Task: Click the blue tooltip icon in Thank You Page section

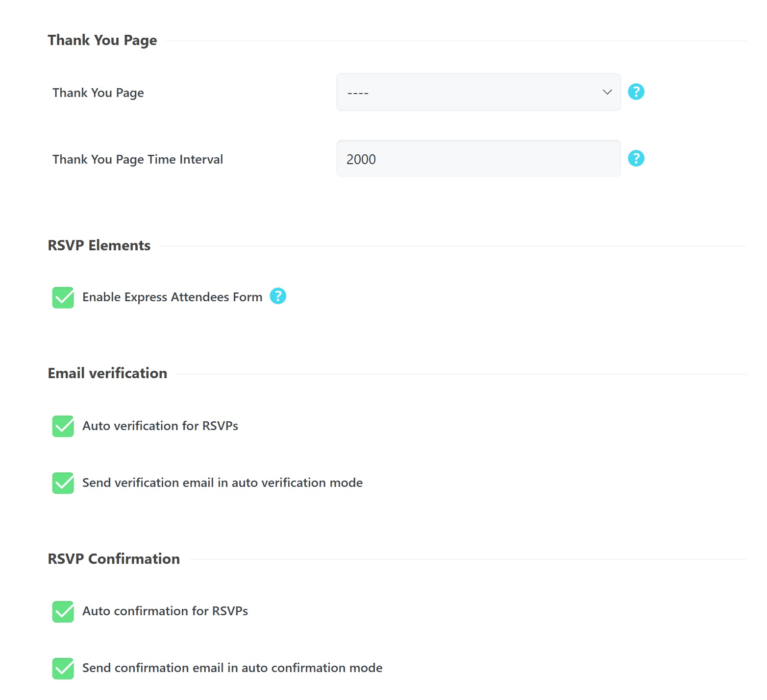Action: click(x=636, y=92)
